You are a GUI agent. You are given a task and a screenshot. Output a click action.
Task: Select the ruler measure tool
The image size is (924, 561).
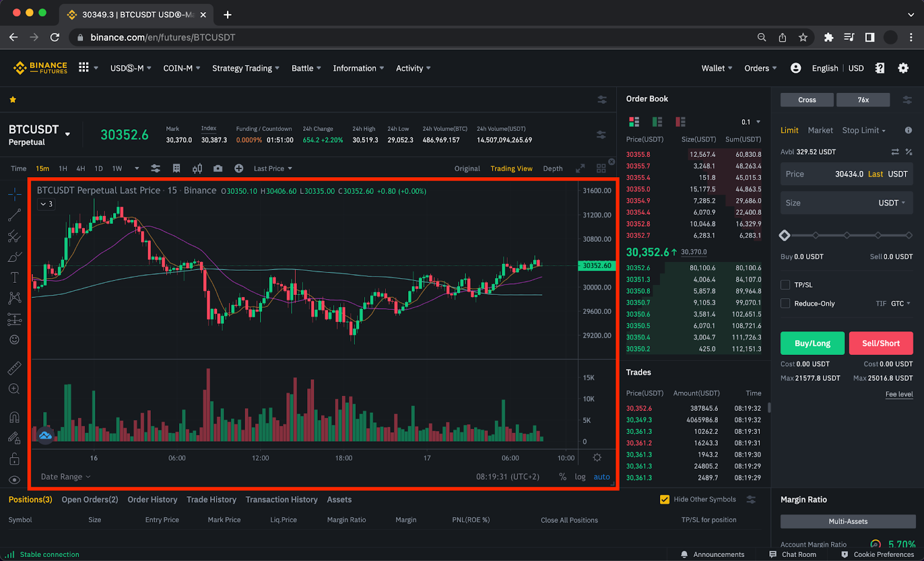[x=14, y=368]
